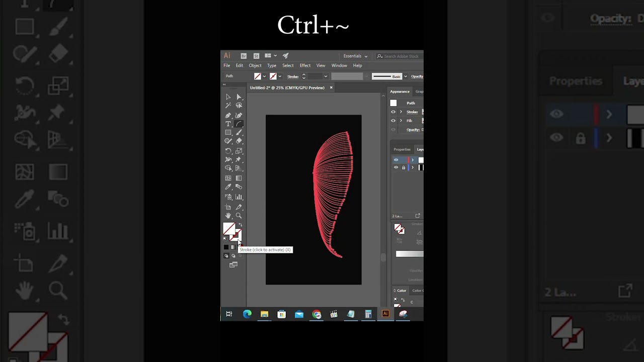Select the Shape Builder tool

228,168
